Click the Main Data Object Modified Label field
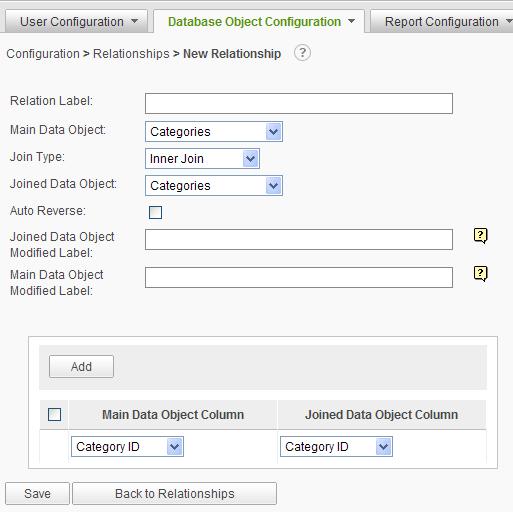 [x=299, y=277]
